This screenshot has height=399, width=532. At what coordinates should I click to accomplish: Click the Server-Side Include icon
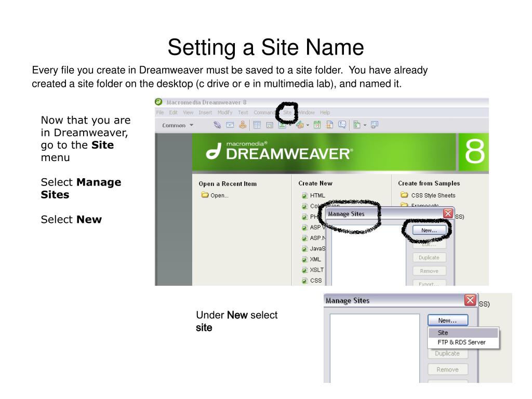click(x=329, y=125)
